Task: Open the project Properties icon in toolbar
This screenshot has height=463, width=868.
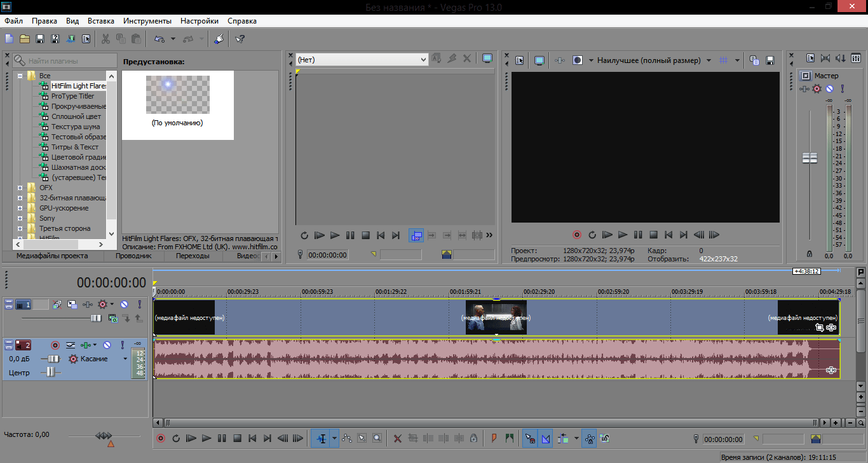Action: click(86, 39)
